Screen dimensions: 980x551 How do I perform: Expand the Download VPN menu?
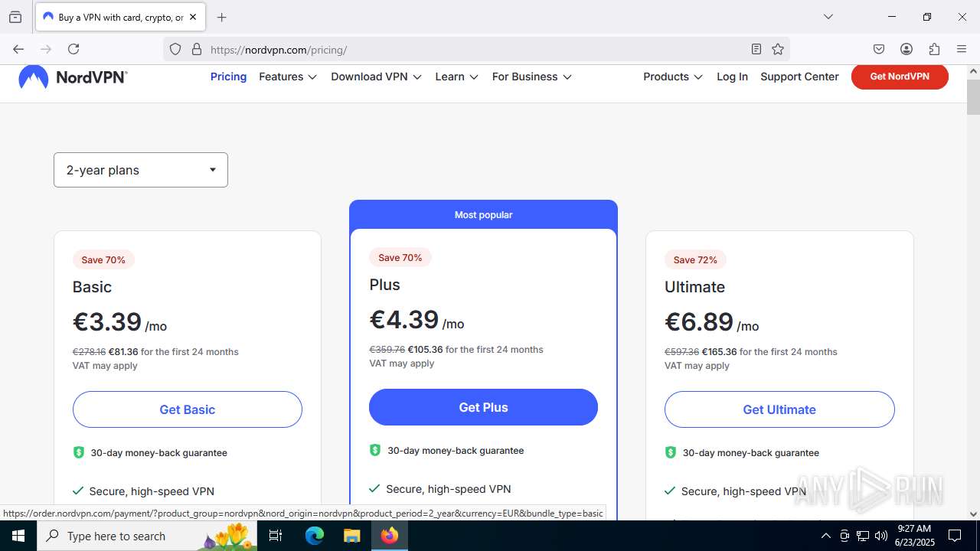click(x=376, y=77)
